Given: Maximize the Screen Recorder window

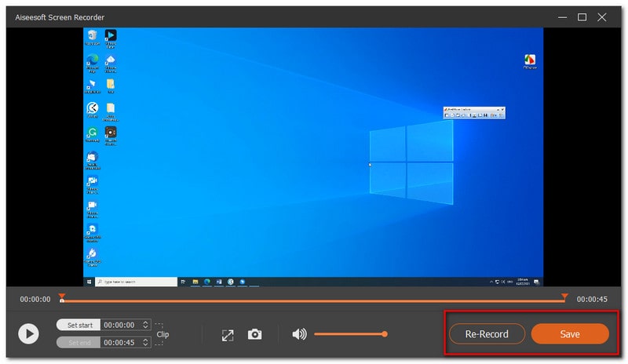Looking at the screenshot, I should (582, 17).
